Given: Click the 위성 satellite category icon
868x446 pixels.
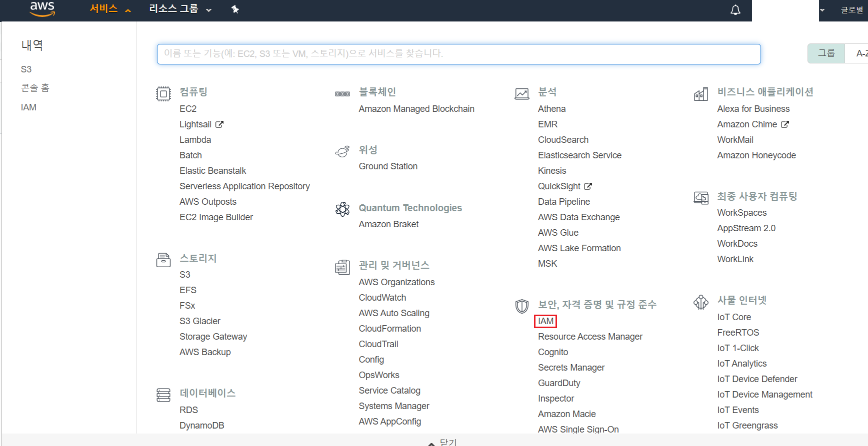Looking at the screenshot, I should 342,151.
